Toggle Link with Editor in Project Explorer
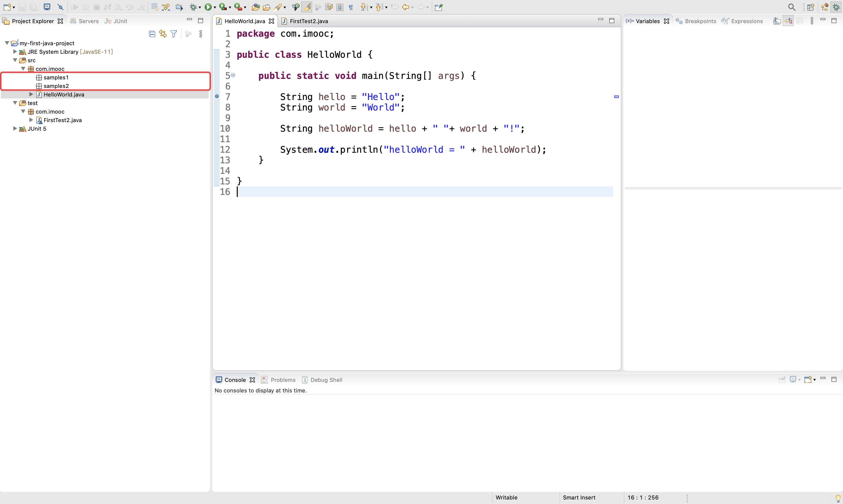Screen dimensions: 843x504 (163, 34)
